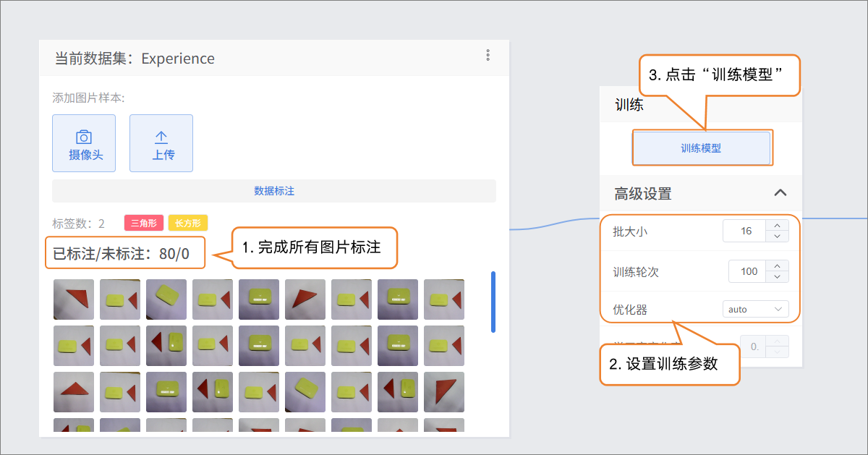Open the camera to add image samples
Screen dimensions: 868x455
[x=84, y=143]
